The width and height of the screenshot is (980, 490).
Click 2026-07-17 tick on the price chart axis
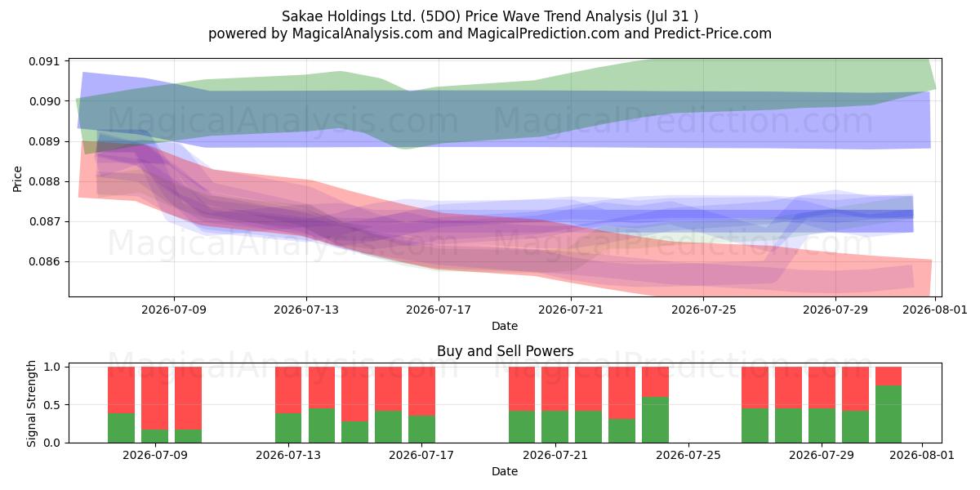(x=439, y=310)
